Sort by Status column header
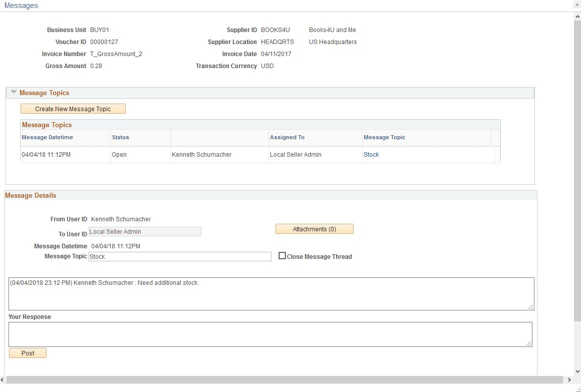 (120, 137)
